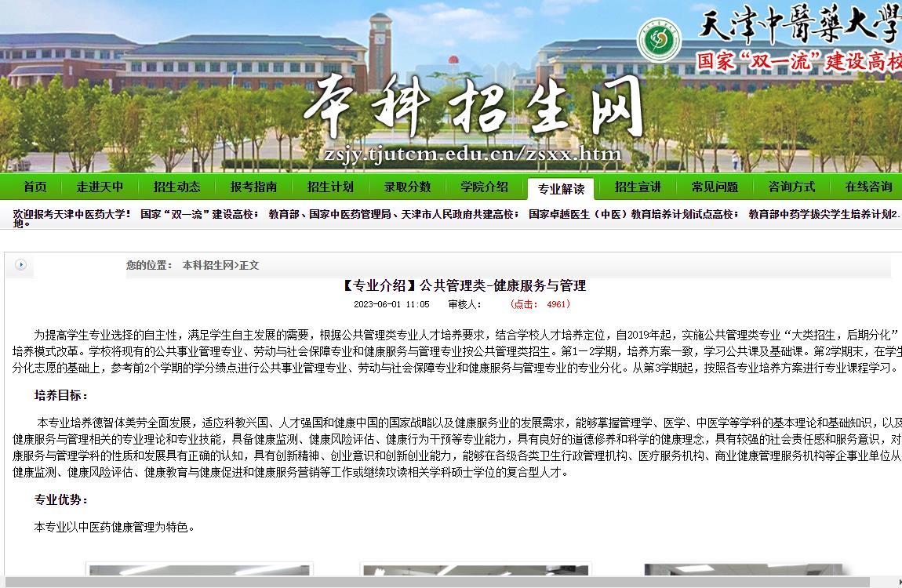Select the active 专业解读 tab
The width and height of the screenshot is (902, 588).
pos(561,188)
